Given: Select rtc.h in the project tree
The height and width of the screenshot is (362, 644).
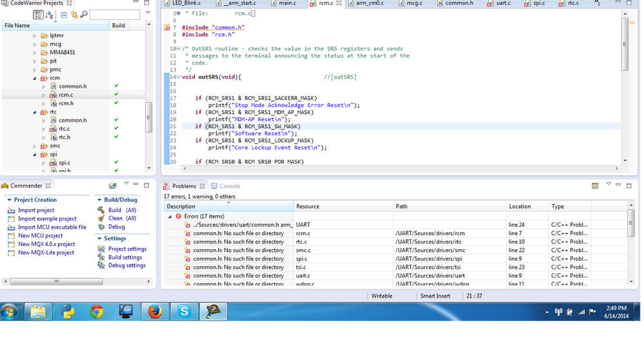Looking at the screenshot, I should click(x=64, y=137).
